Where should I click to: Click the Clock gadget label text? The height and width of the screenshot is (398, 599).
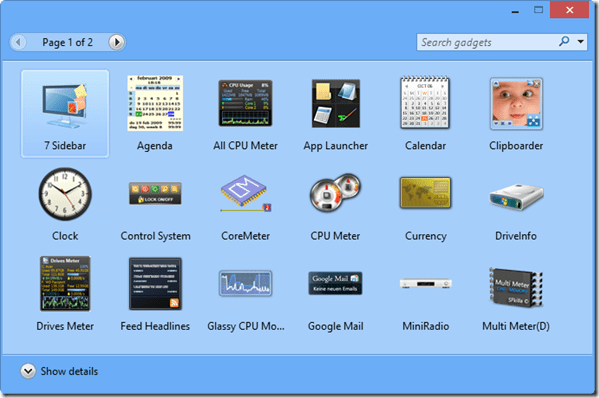65,236
